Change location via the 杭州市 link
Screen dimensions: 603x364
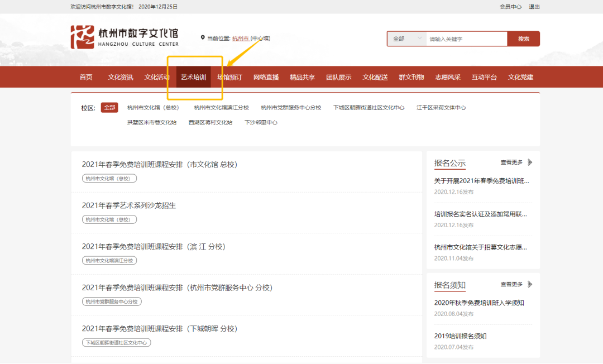(241, 39)
